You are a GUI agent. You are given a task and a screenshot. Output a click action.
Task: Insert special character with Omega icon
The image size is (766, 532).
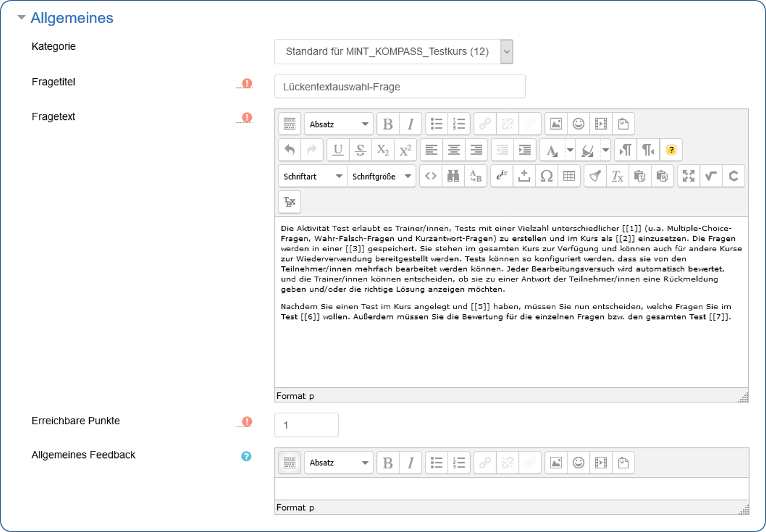click(x=547, y=176)
